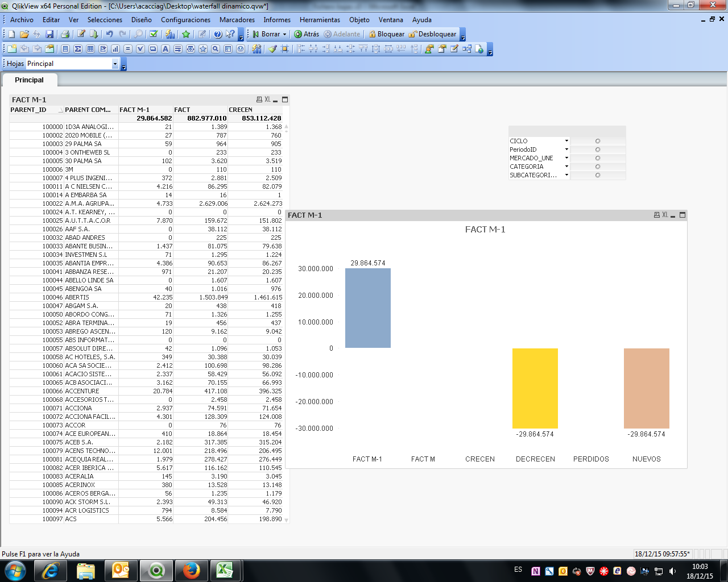Sort by the PARENT_ID column header

coord(36,110)
